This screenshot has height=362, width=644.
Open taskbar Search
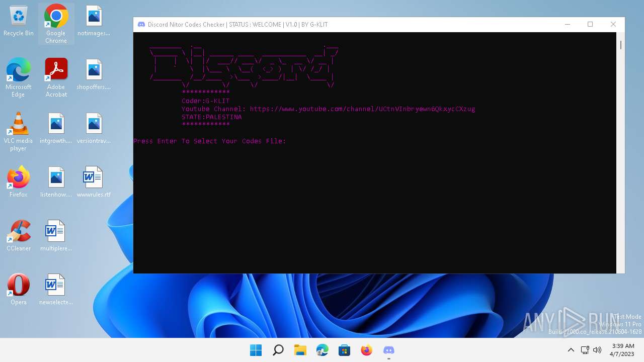(x=278, y=350)
